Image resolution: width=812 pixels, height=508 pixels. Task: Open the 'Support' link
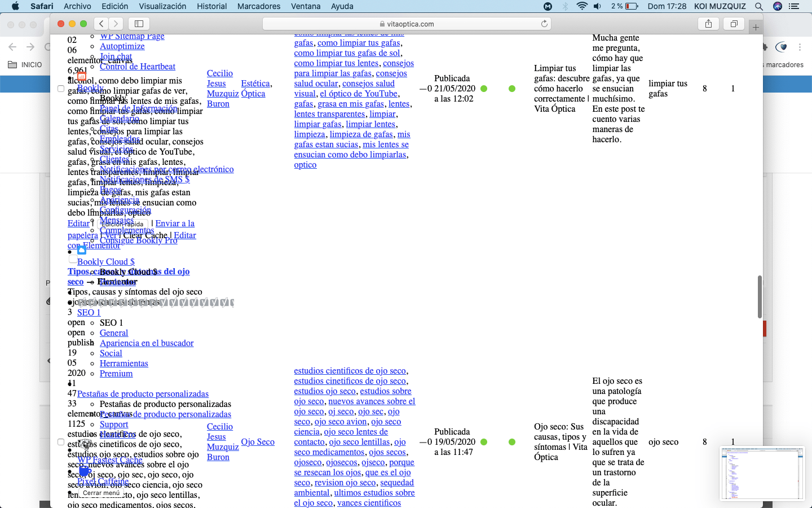point(114,424)
